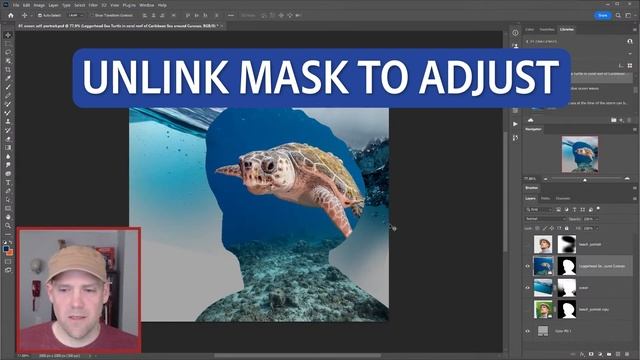Switch to the Swatches tab
This screenshot has height=360, width=640.
point(547,29)
